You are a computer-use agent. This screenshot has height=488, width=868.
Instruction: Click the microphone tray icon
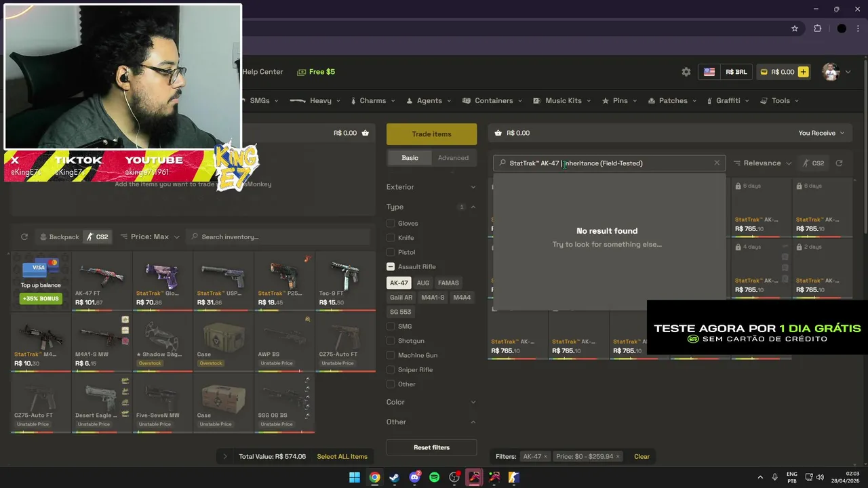click(x=774, y=477)
